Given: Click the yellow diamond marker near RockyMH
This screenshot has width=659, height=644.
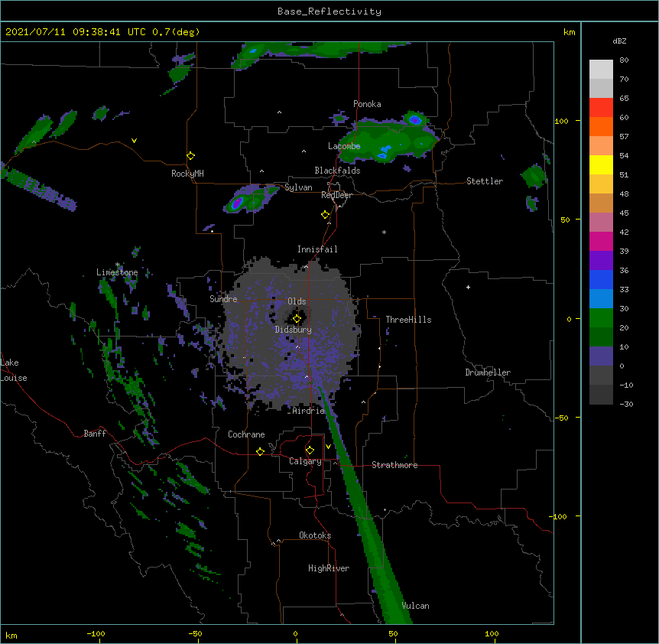Looking at the screenshot, I should (190, 156).
